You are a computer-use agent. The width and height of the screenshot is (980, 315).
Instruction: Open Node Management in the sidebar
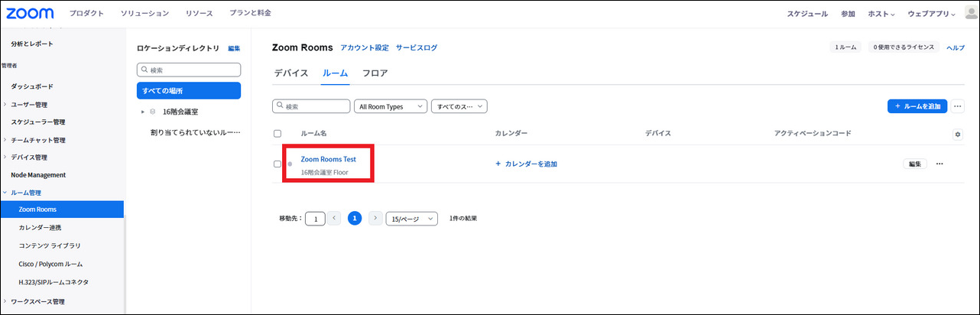pyautogui.click(x=38, y=175)
